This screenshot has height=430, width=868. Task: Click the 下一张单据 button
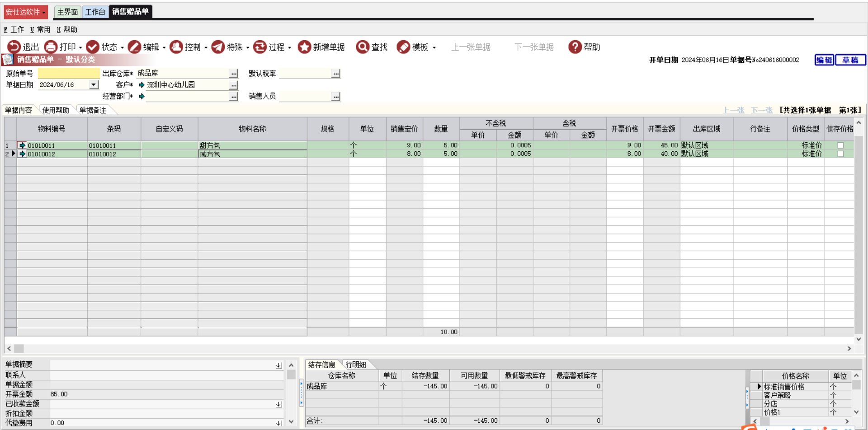pyautogui.click(x=534, y=47)
